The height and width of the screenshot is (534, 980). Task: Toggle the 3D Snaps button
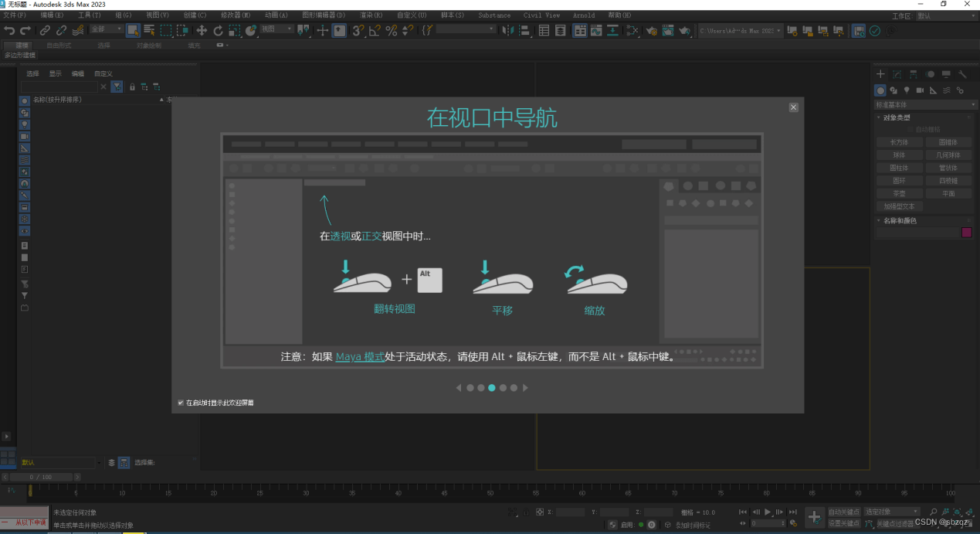358,30
